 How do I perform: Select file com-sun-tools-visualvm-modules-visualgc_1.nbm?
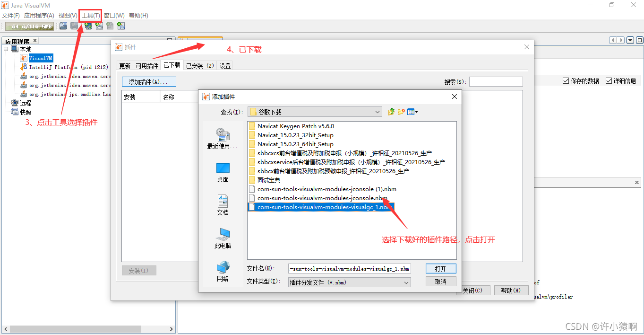pos(320,207)
